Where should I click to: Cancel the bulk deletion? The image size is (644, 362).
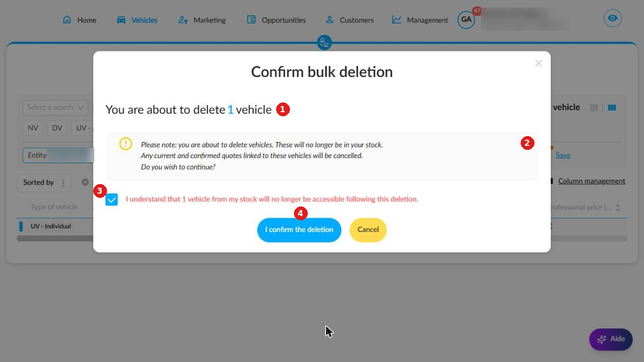tap(368, 230)
